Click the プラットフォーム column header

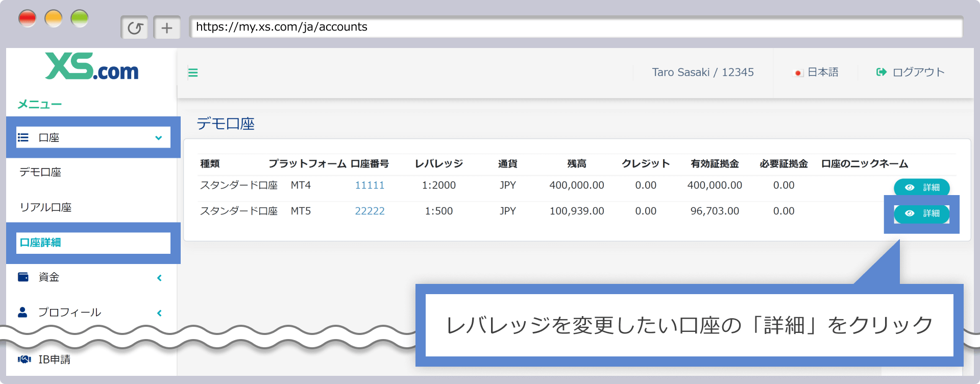coord(307,163)
